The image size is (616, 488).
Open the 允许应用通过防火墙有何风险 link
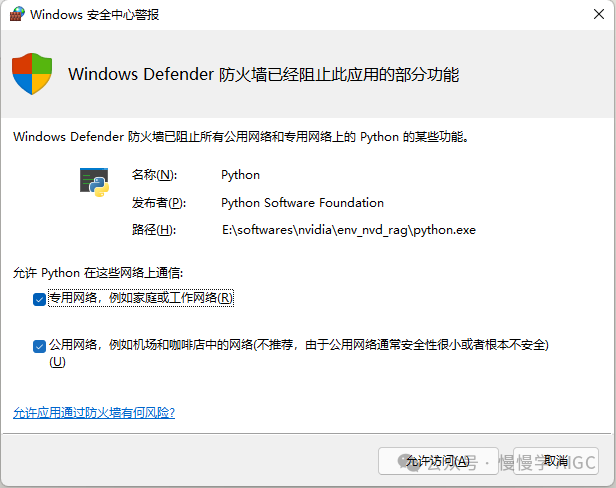pos(94,412)
